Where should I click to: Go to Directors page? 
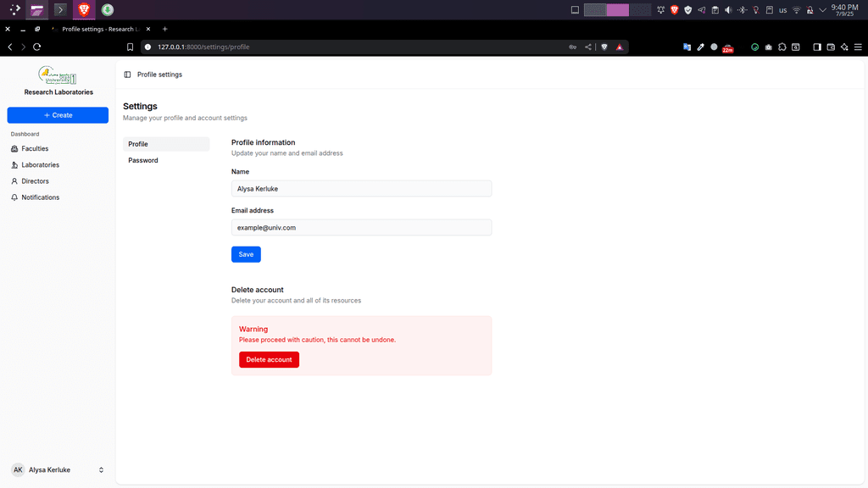[58, 181]
